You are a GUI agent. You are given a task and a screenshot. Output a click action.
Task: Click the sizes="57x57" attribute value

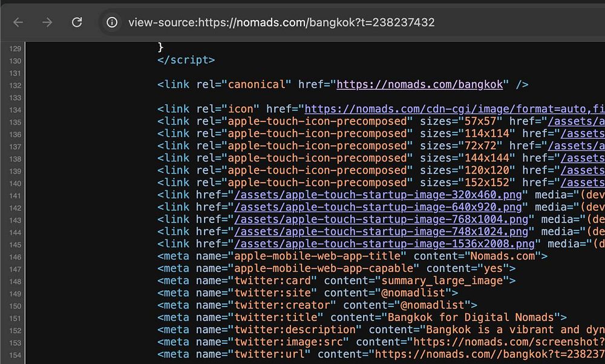click(x=480, y=122)
